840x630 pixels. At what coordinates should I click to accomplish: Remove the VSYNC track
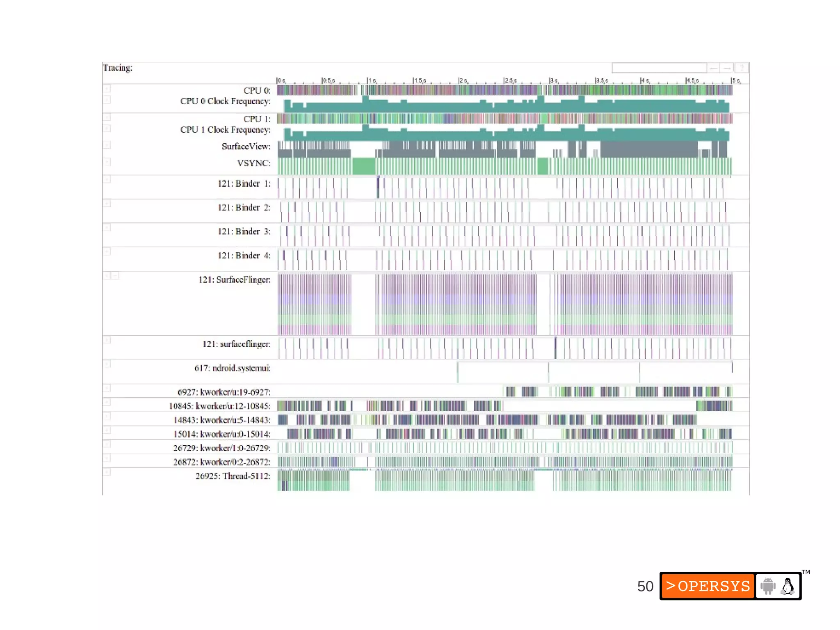pos(107,162)
